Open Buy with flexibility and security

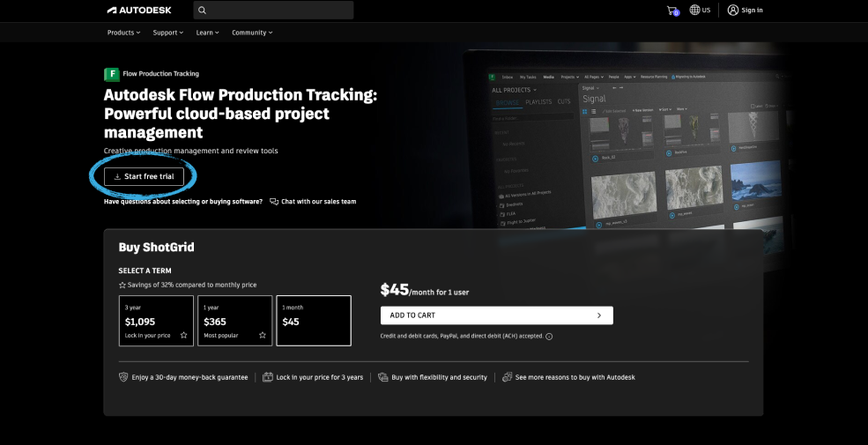tap(439, 377)
